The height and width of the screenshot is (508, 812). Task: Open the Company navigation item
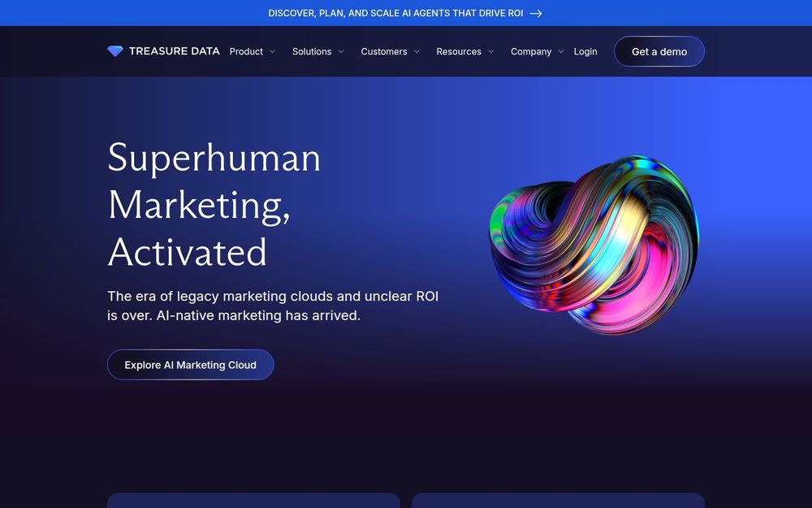[531, 52]
